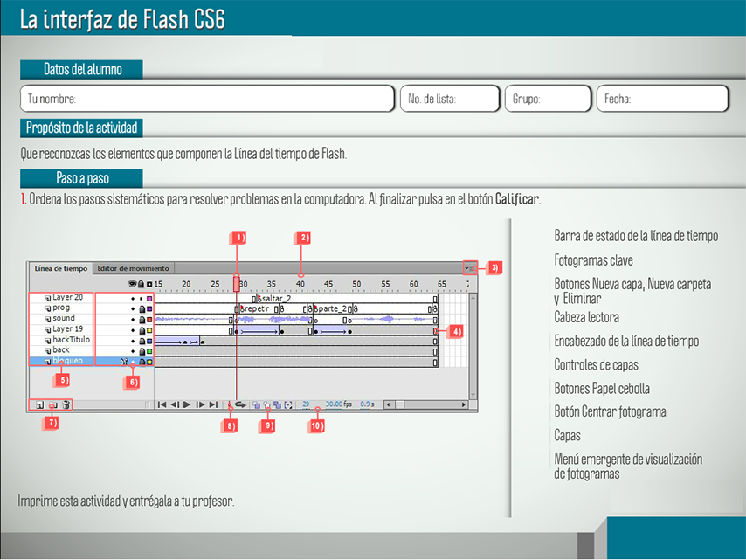
Task: Toggle lock on the sound layer
Action: [x=142, y=319]
